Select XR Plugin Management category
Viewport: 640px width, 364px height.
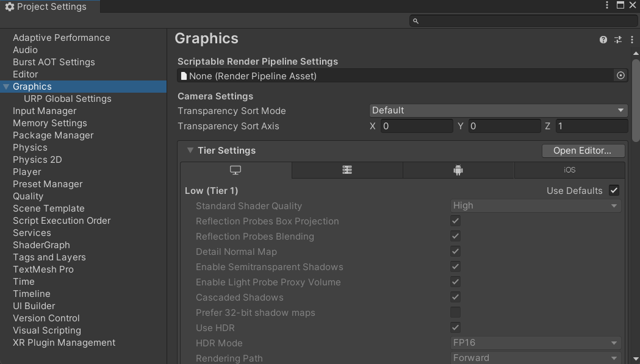tap(64, 343)
